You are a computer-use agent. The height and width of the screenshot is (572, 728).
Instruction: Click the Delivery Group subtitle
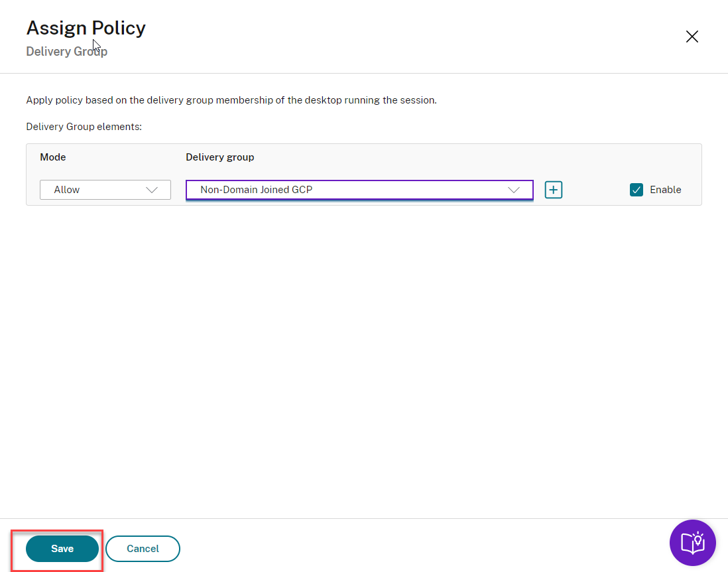tap(66, 51)
